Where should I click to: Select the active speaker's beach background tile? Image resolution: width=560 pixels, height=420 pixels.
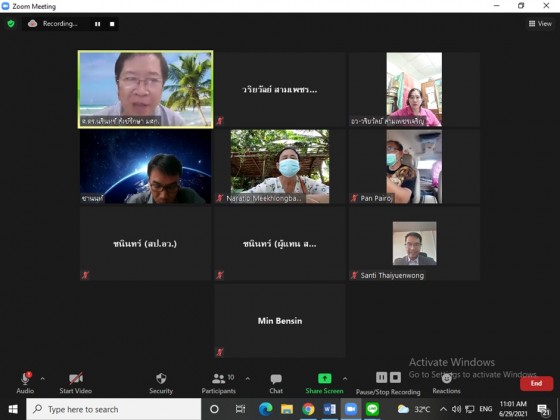pos(146,89)
